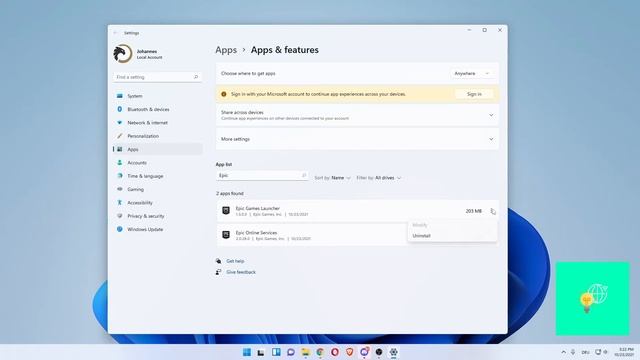Show hidden icons in the system tray
This screenshot has height=360, width=640.
564,352
